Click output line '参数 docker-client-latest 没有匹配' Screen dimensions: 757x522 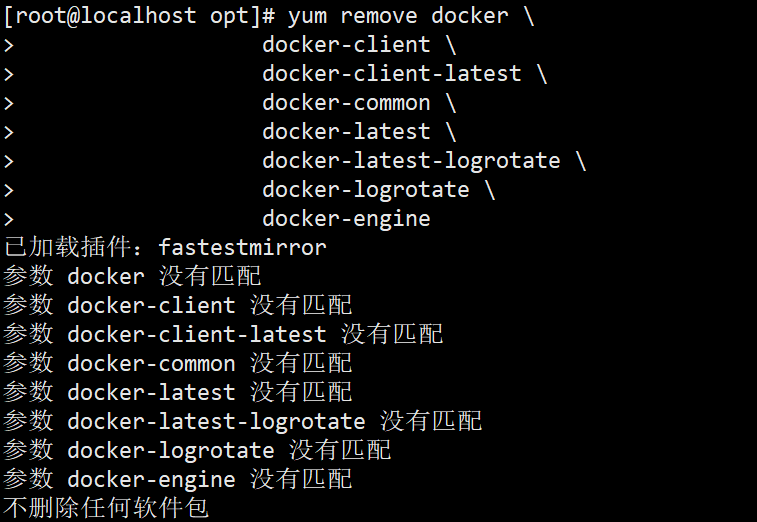click(223, 334)
